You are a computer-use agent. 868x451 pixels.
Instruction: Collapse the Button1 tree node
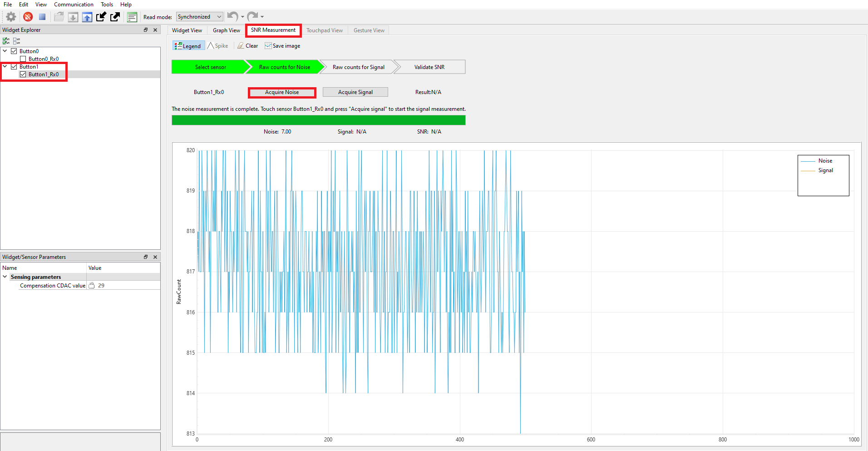[x=5, y=67]
